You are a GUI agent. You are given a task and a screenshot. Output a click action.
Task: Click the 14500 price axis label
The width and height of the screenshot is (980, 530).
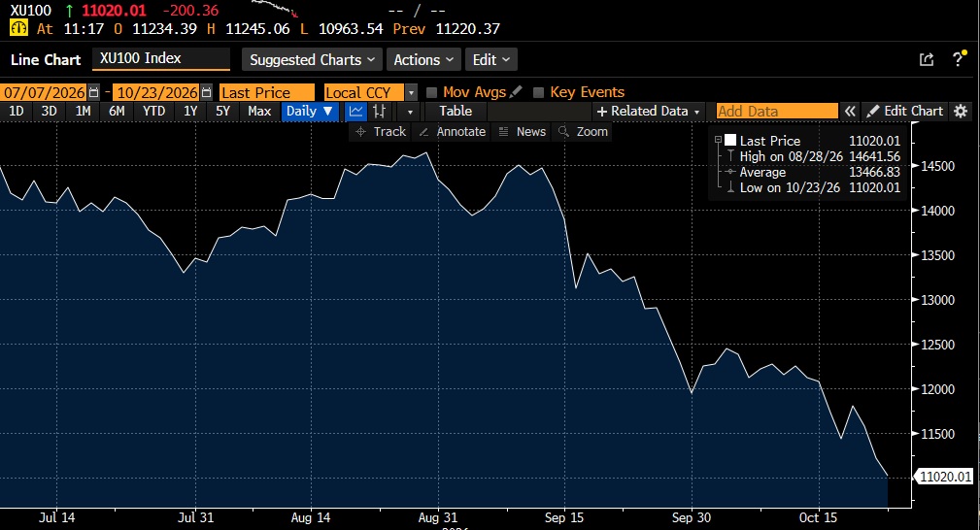coord(937,166)
